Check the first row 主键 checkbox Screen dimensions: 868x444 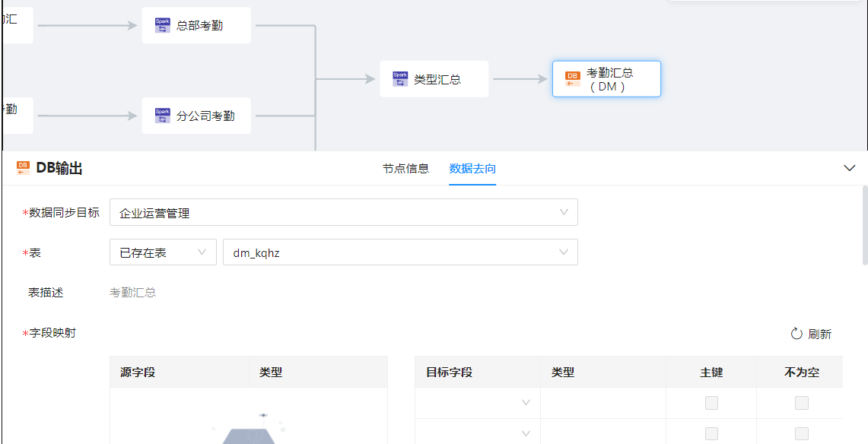(711, 403)
